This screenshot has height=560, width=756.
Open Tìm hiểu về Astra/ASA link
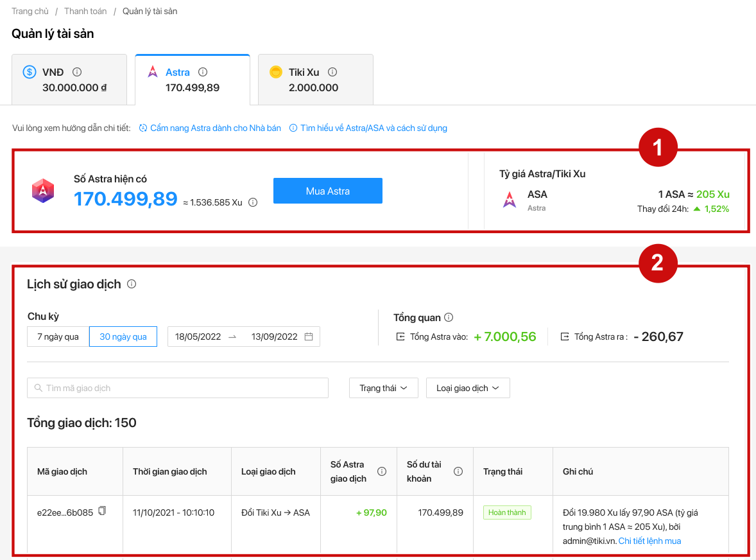click(x=368, y=128)
